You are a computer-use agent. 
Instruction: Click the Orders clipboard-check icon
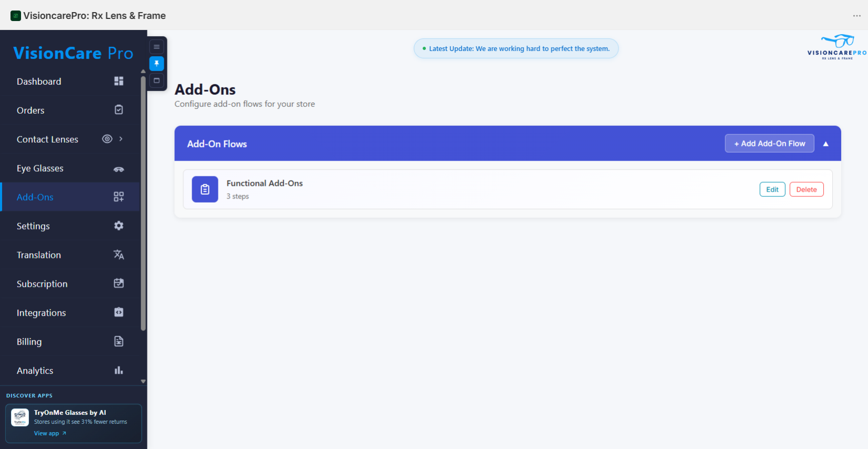pyautogui.click(x=119, y=109)
